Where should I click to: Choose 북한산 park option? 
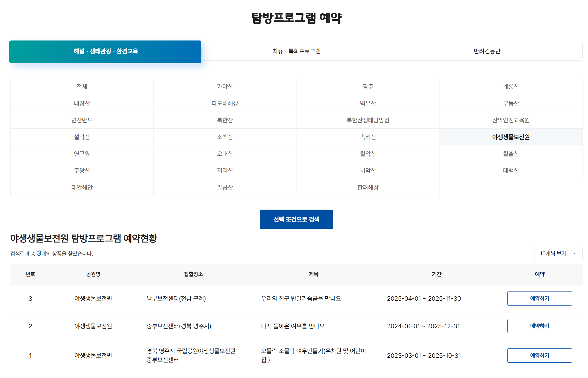pyautogui.click(x=225, y=120)
